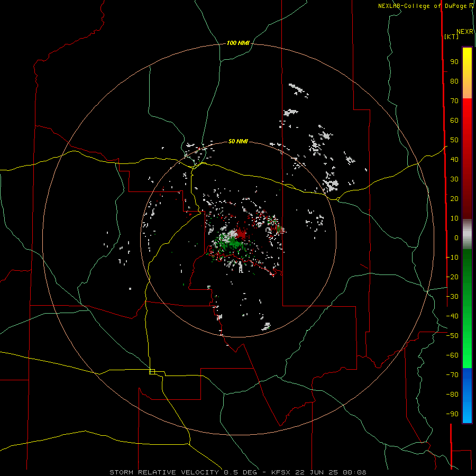
Task: Click the NEXR label at top right
Action: pos(465,32)
